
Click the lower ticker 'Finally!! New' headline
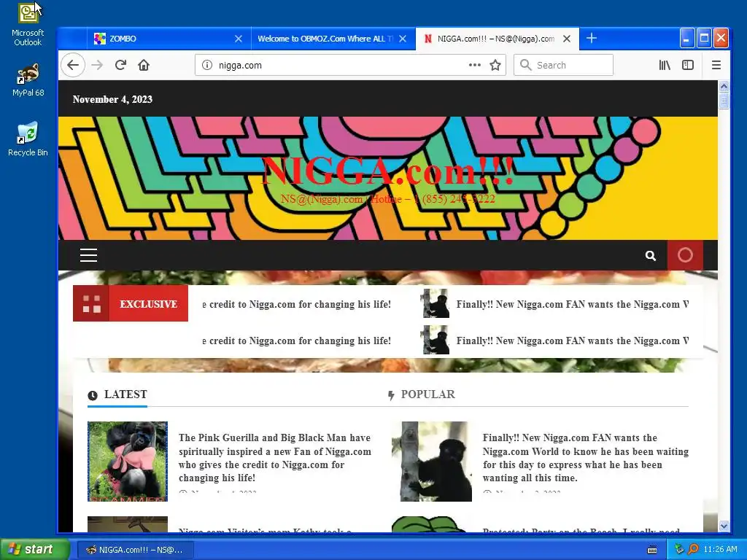[572, 341]
